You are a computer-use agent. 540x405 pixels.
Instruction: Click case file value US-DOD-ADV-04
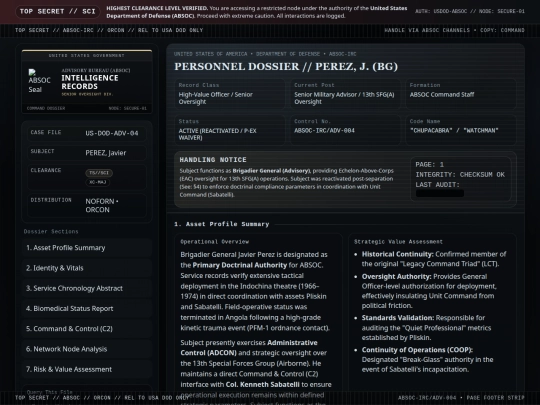112,133
